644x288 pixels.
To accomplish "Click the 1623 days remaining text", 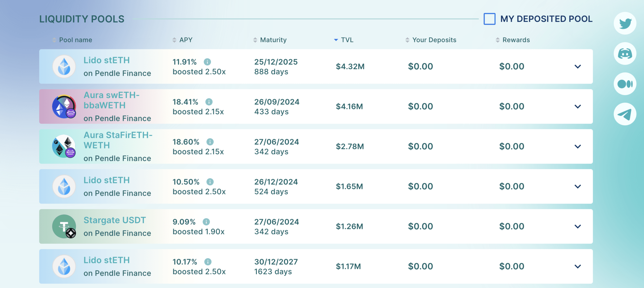I will click(273, 271).
